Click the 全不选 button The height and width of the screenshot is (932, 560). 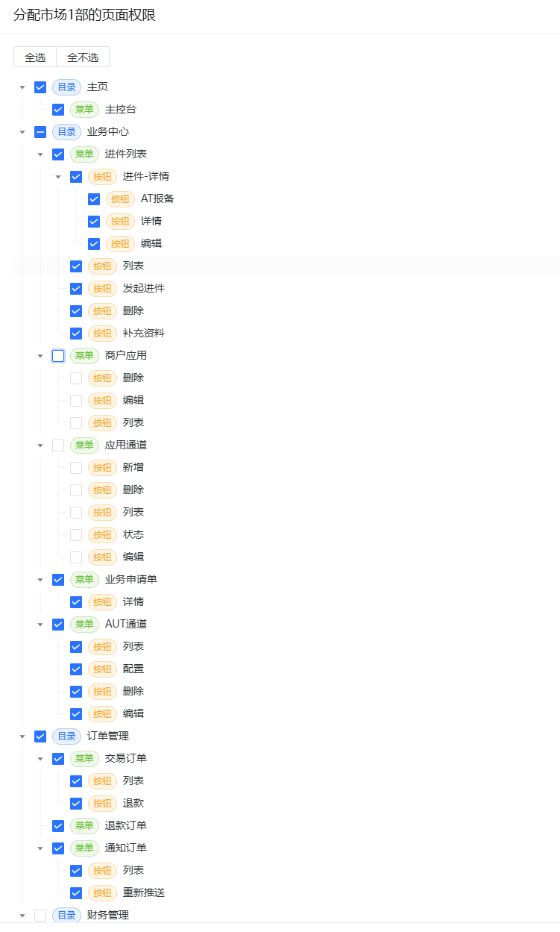pyautogui.click(x=83, y=57)
